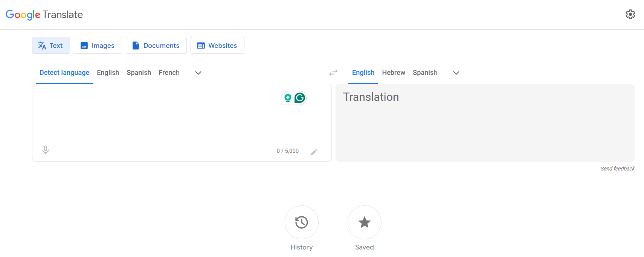
Task: Expand the target language list chevron
Action: pos(456,73)
